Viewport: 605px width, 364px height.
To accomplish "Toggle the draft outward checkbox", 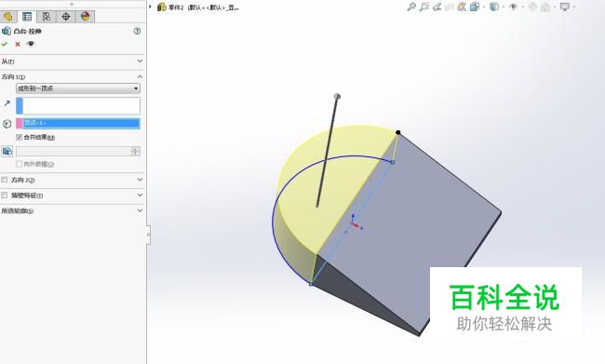I will pyautogui.click(x=19, y=164).
